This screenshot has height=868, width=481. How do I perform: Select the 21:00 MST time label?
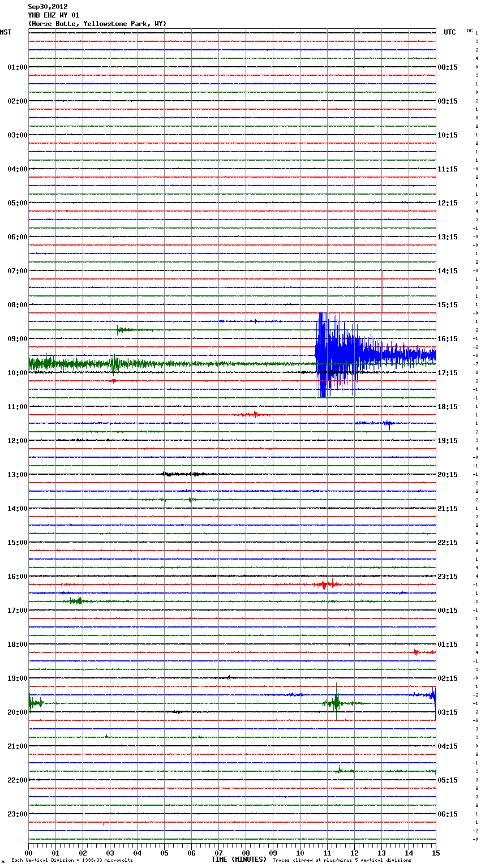pos(18,746)
